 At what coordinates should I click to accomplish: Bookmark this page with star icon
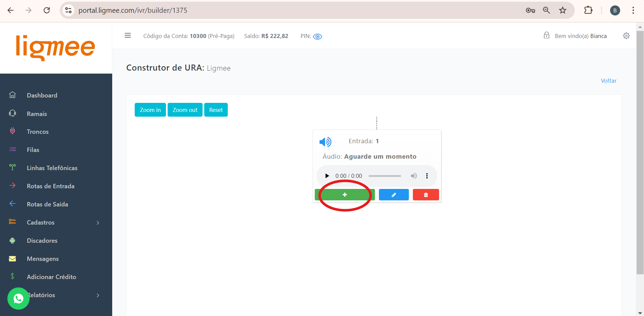pos(563,10)
